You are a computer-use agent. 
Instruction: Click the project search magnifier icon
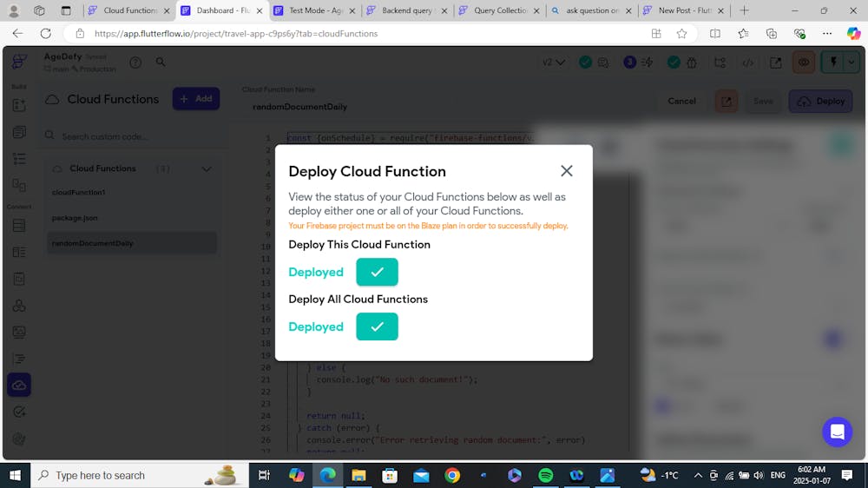(161, 62)
